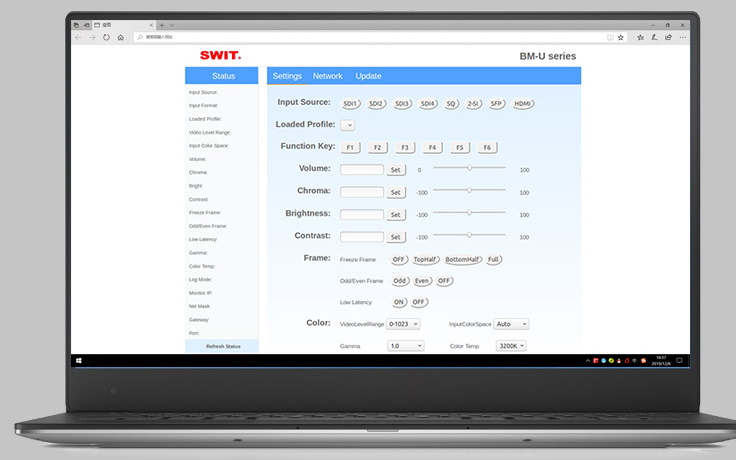The image size is (736, 460).
Task: Trigger function key F4
Action: point(432,147)
